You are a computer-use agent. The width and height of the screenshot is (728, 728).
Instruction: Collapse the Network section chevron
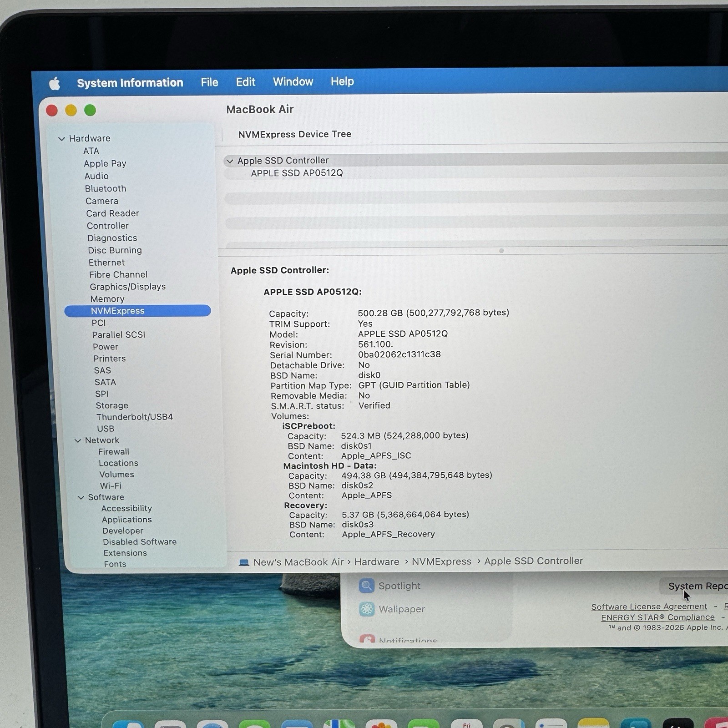(x=78, y=440)
